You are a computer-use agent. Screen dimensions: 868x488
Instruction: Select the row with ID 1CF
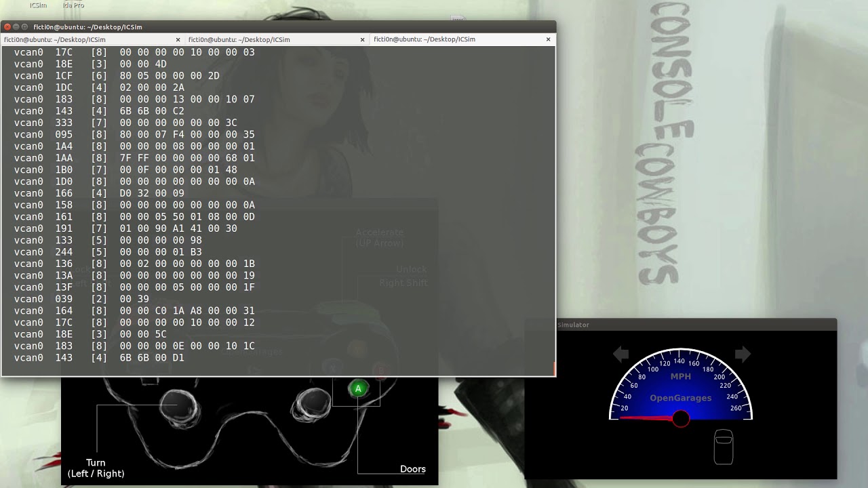[117, 76]
